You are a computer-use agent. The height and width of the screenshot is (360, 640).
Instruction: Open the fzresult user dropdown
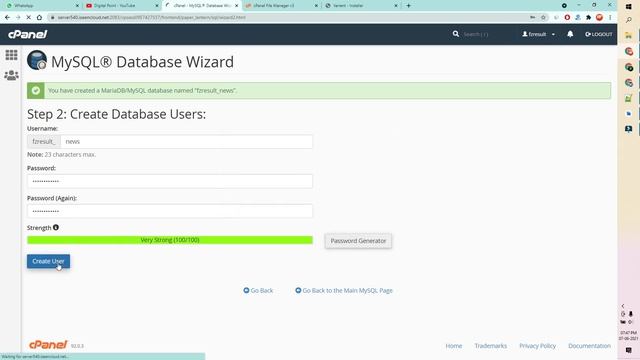click(x=538, y=34)
